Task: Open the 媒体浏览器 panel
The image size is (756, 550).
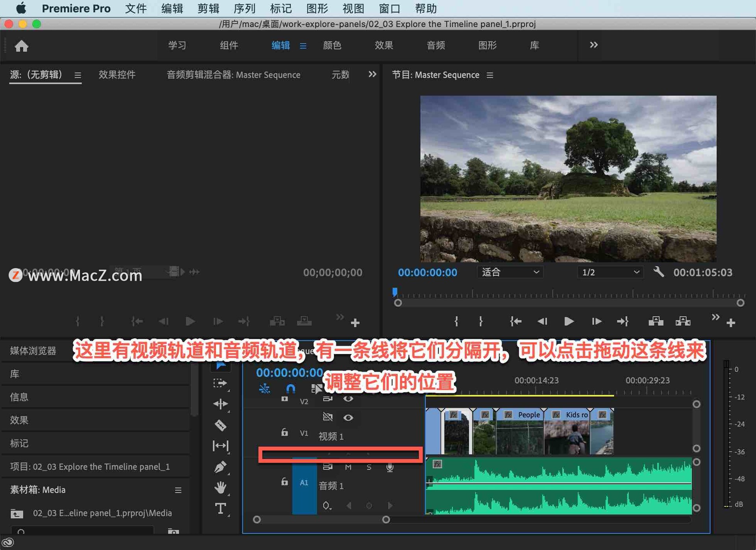Action: pyautogui.click(x=33, y=350)
